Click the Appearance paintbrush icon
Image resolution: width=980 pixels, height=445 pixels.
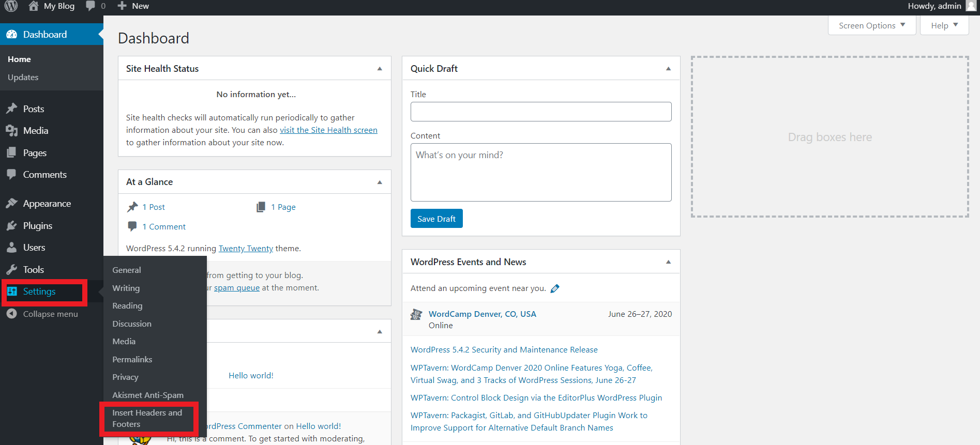(x=12, y=204)
